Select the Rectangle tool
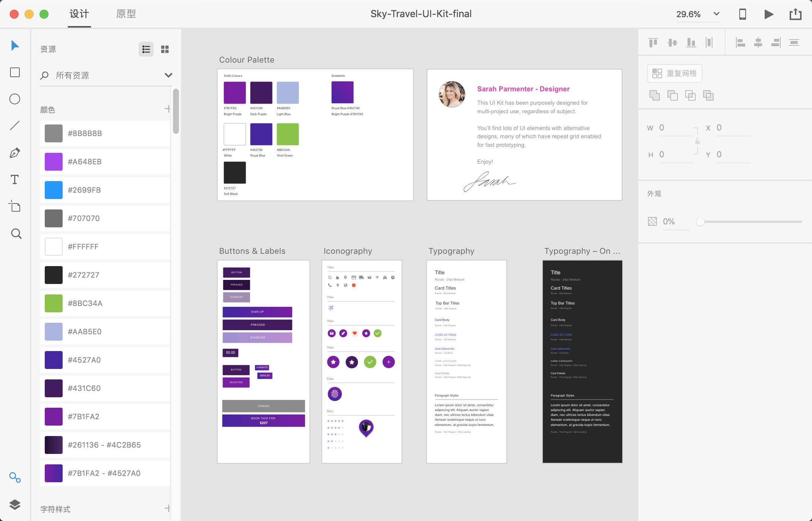Image resolution: width=812 pixels, height=521 pixels. coord(15,72)
